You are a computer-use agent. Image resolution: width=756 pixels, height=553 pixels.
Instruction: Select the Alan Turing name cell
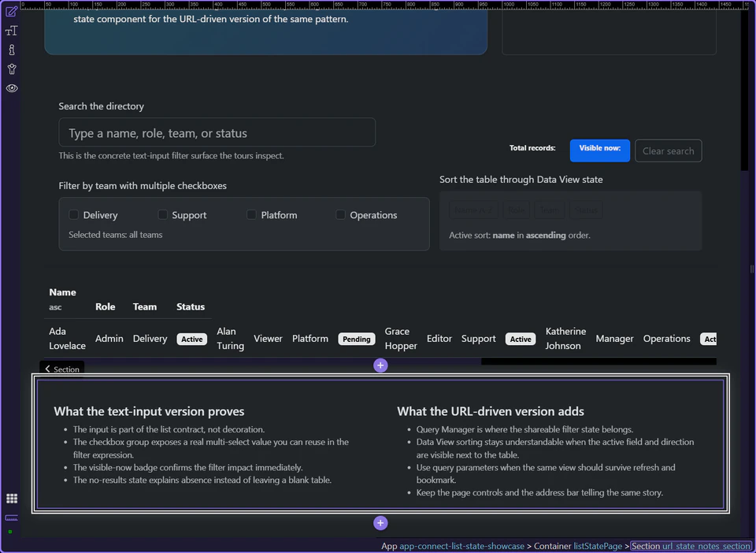click(230, 339)
